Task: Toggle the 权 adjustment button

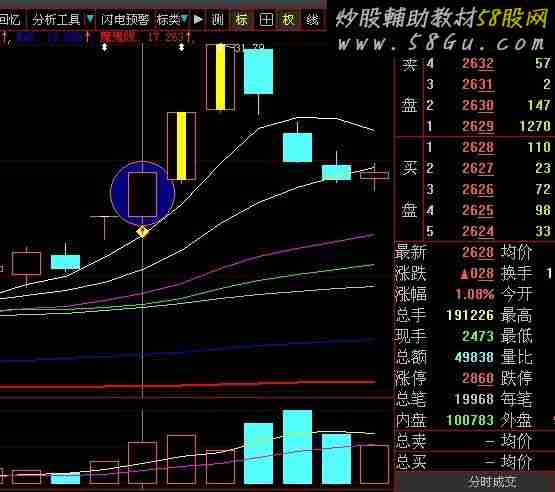Action: coord(288,19)
